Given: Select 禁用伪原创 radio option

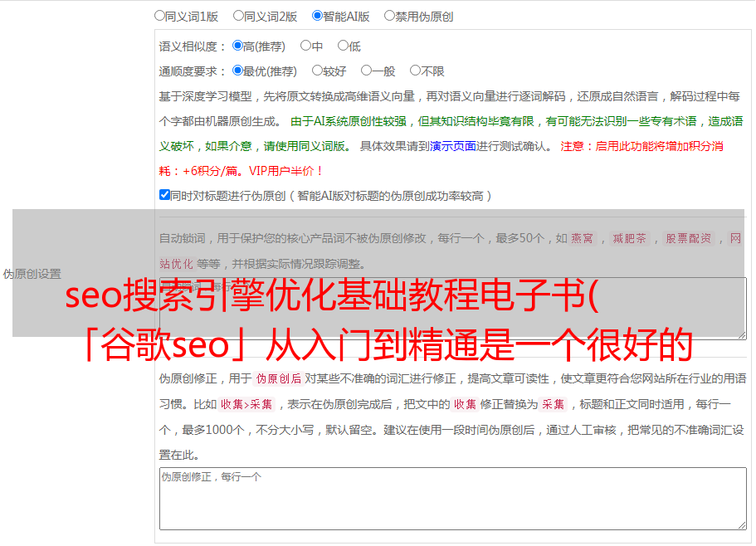Looking at the screenshot, I should [389, 16].
